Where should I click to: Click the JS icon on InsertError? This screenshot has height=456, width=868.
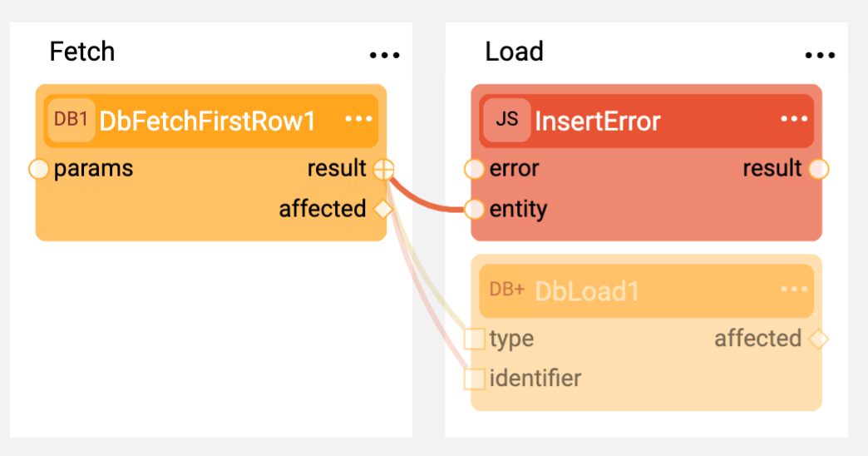[506, 120]
